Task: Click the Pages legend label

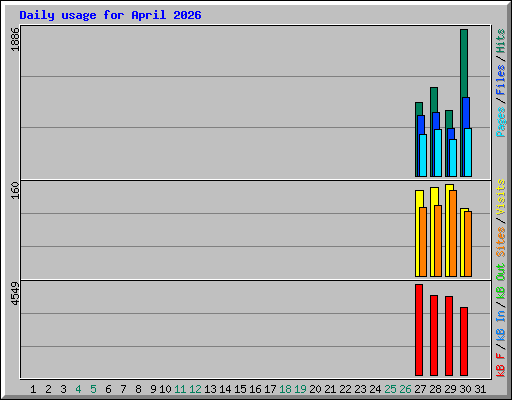Action: [500, 122]
